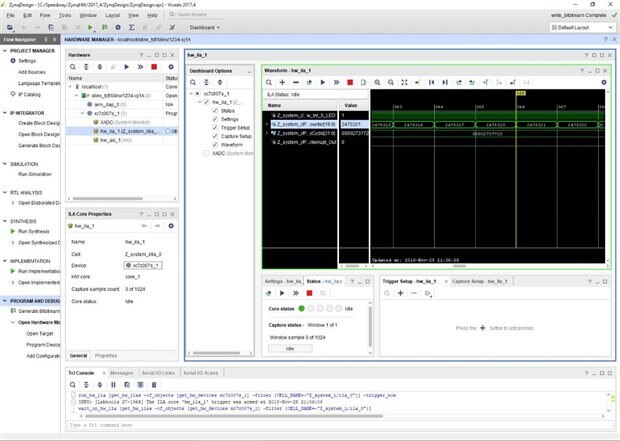
Task: Run trigger in Hardware panel toolbar
Action: (x=127, y=65)
